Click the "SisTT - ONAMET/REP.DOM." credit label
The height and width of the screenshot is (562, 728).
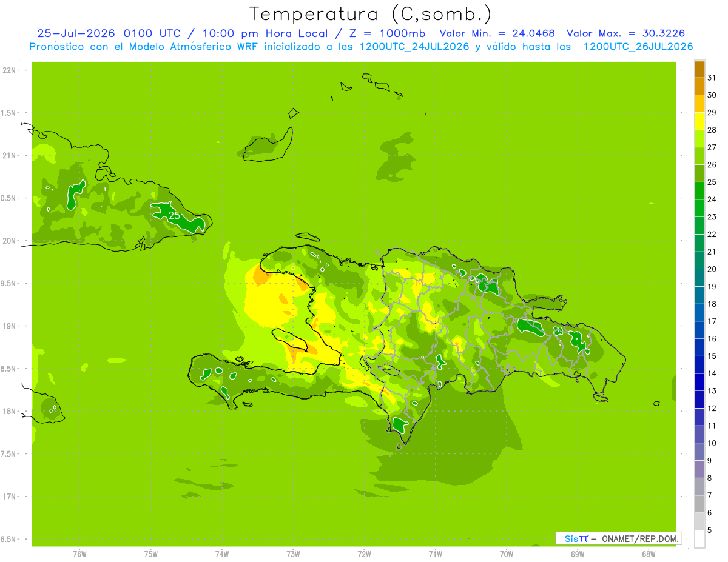(618, 538)
